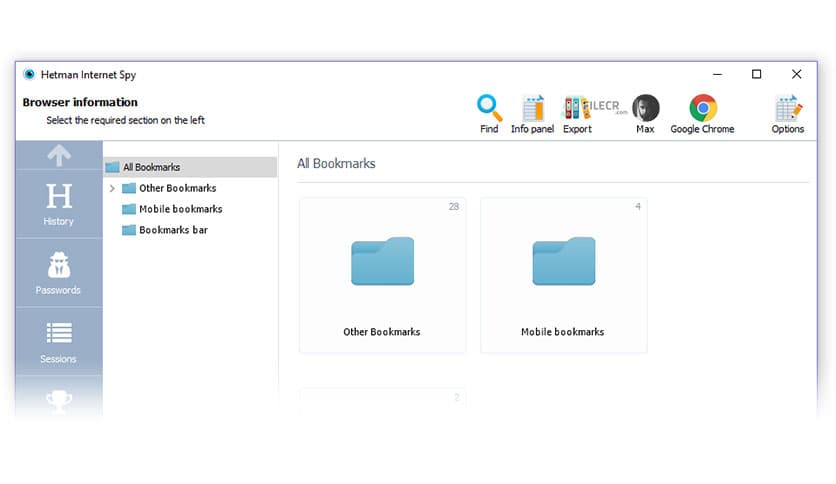Select the Max user profile

pos(645,114)
